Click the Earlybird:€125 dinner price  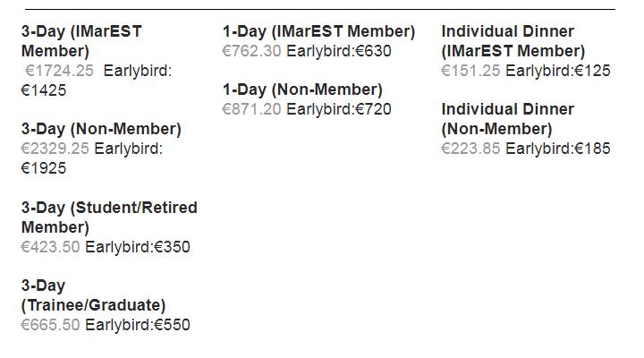click(x=558, y=71)
